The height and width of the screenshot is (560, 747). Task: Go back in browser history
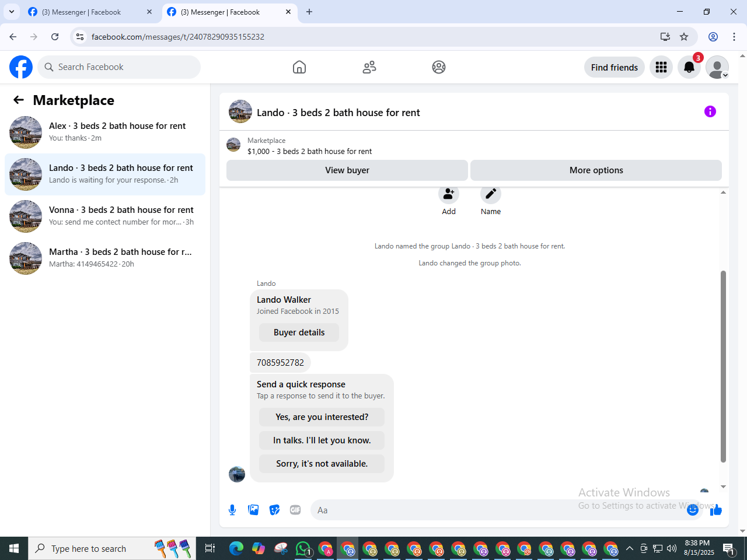[x=13, y=37]
